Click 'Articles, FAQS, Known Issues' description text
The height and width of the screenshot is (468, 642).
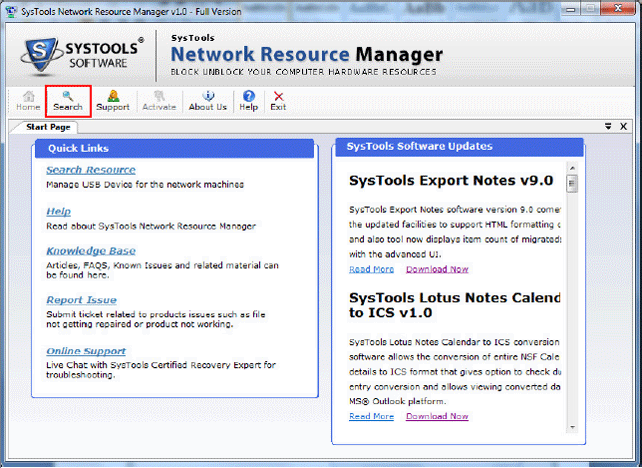click(x=162, y=270)
